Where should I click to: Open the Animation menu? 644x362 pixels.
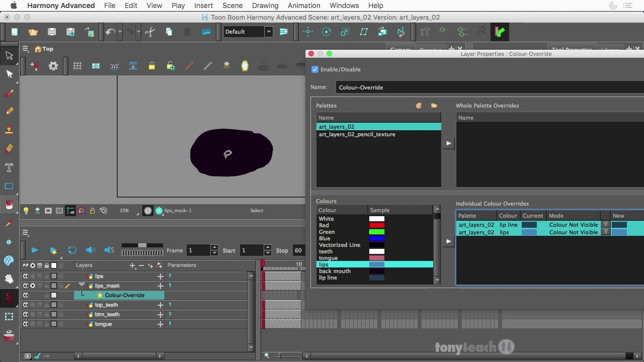pyautogui.click(x=304, y=6)
